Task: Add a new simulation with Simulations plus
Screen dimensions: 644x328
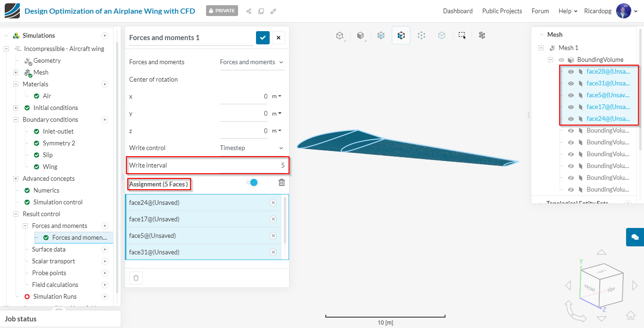Action: point(105,35)
